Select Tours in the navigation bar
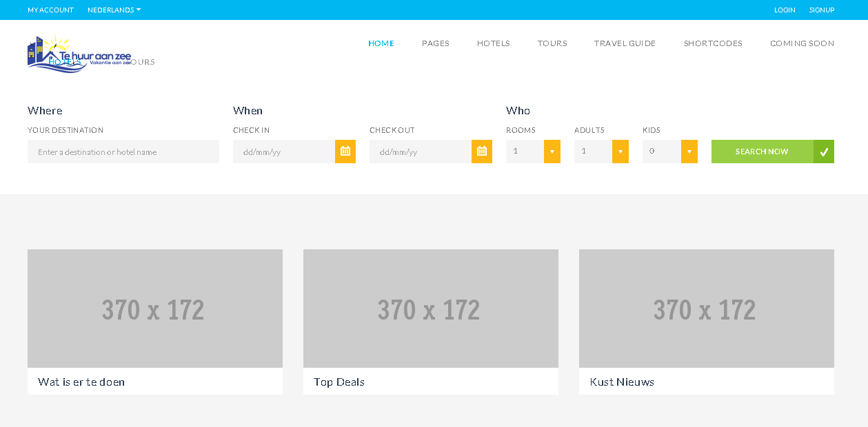 click(552, 43)
